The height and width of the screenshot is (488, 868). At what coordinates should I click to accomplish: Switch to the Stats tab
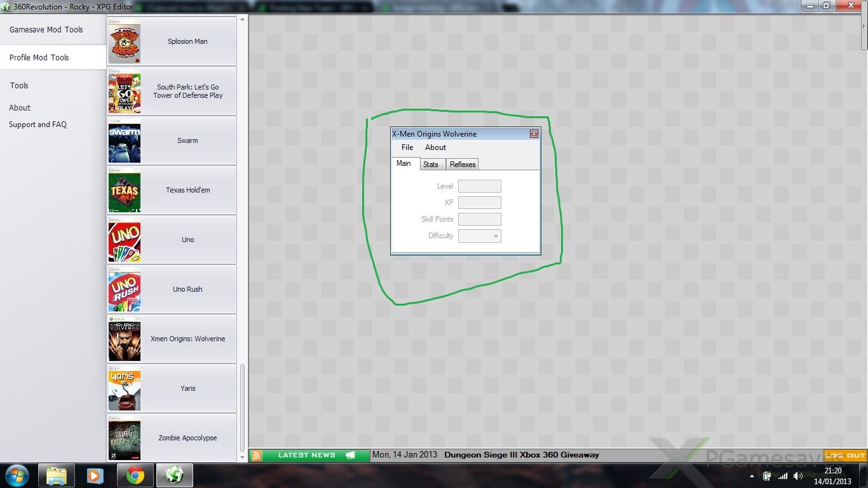click(431, 165)
